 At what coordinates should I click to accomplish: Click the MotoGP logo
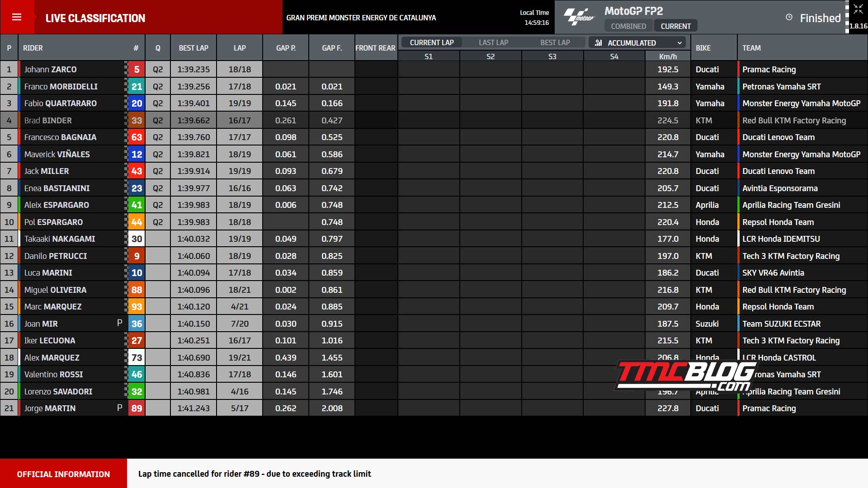579,17
